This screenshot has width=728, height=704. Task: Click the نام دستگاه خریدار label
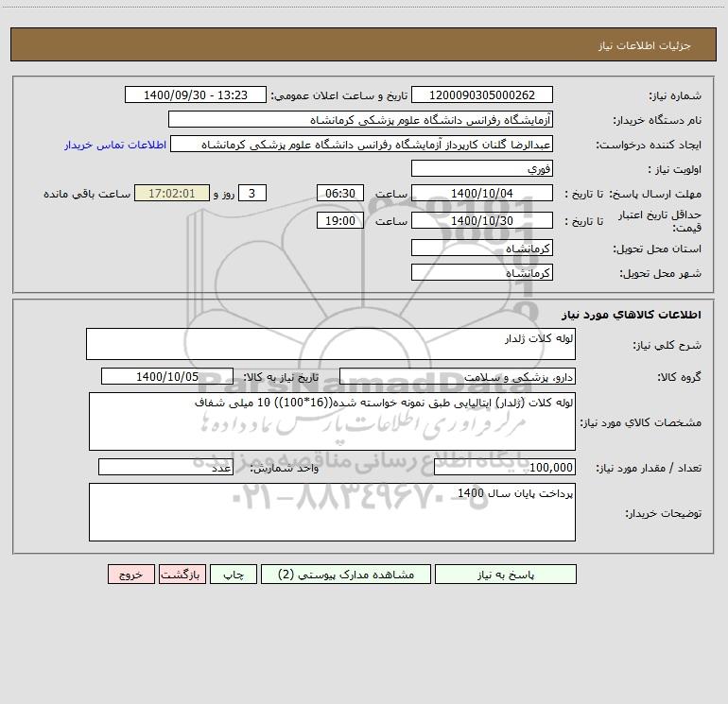coord(657,121)
